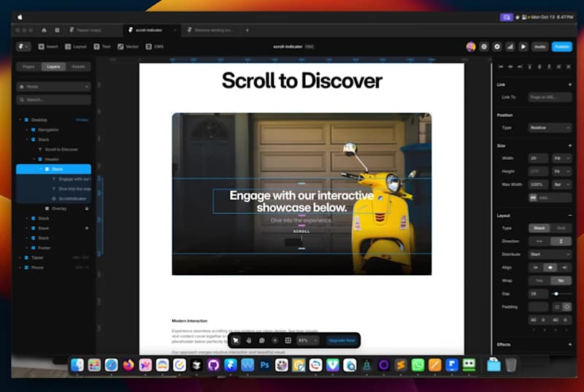Click the home icon in tab bar
The width and height of the screenshot is (584, 392).
(x=44, y=30)
